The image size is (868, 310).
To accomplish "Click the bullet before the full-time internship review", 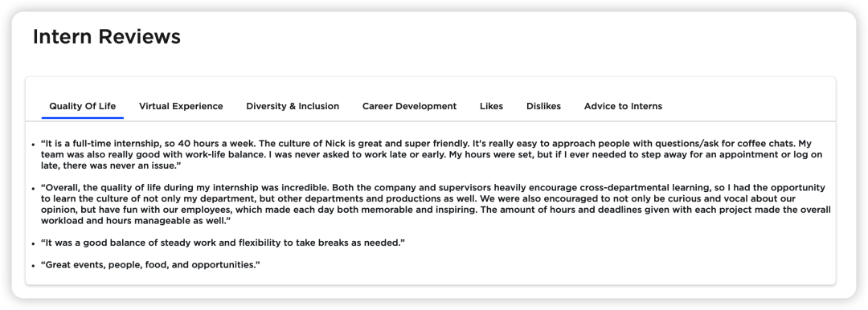I will coord(34,144).
